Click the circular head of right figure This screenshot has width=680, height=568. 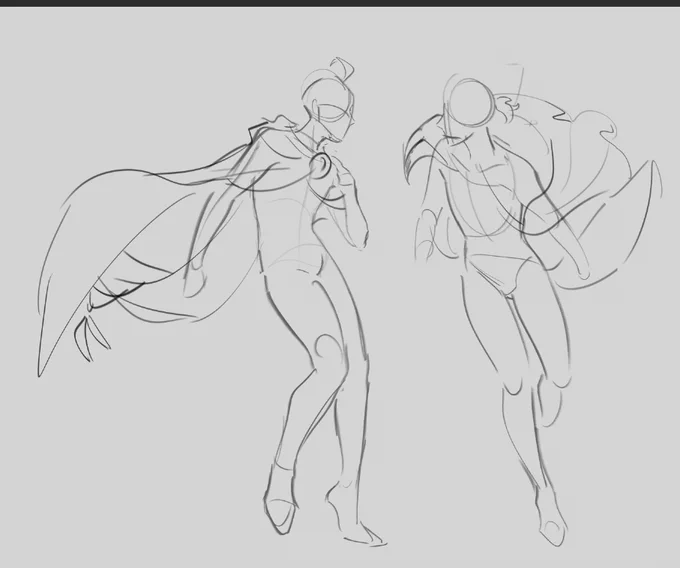click(x=471, y=104)
